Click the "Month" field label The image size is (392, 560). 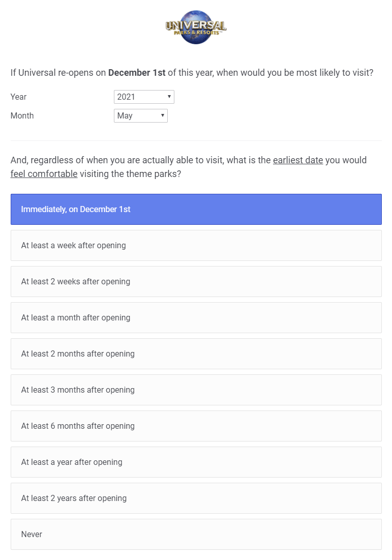pos(22,115)
